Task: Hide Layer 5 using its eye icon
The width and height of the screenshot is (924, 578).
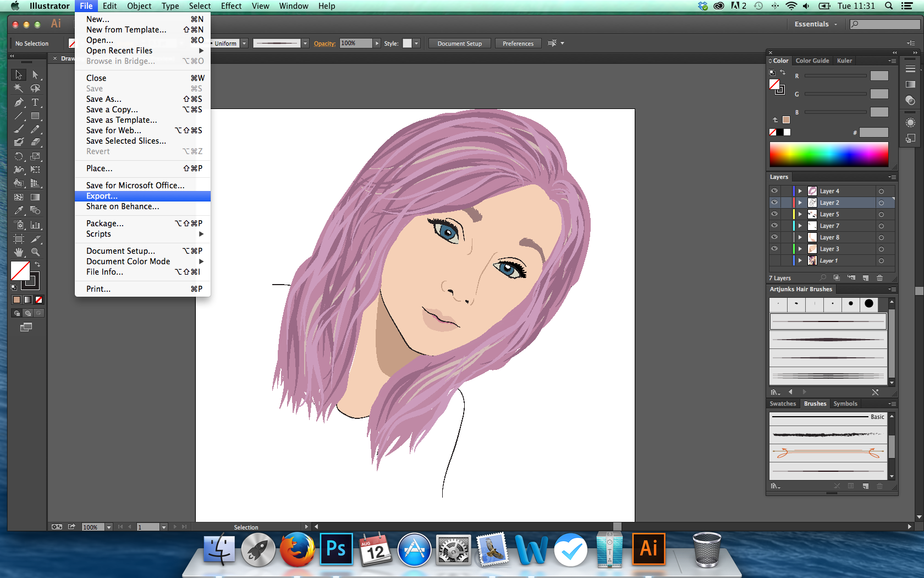Action: click(x=774, y=214)
